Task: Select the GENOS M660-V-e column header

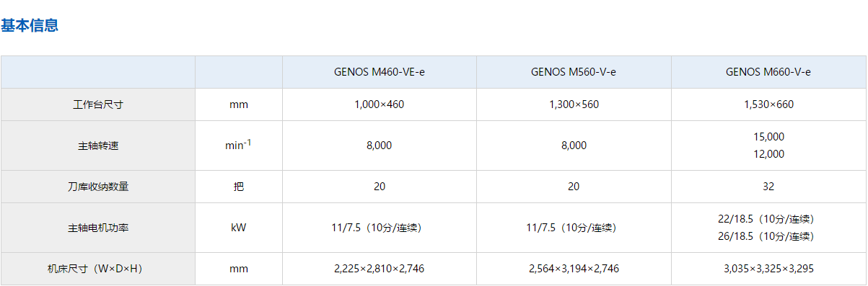Action: click(x=769, y=72)
